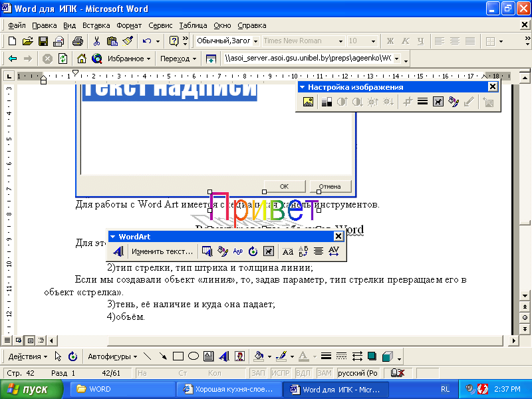Expand address bar path dropdown
This screenshot has width=532, height=399.
click(x=396, y=59)
